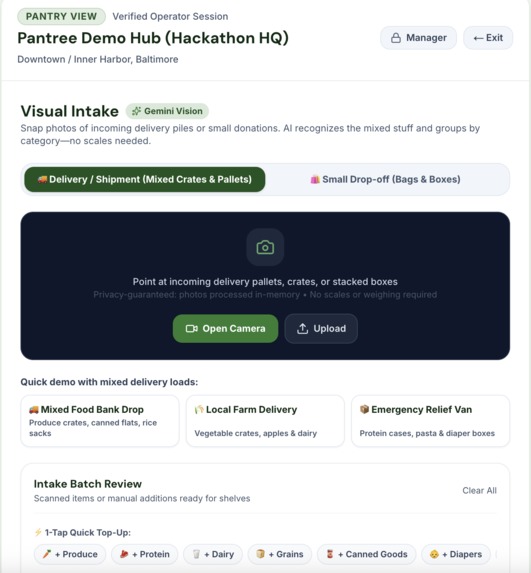Click the truck icon on Mixed Food Bank Drop

(34, 410)
